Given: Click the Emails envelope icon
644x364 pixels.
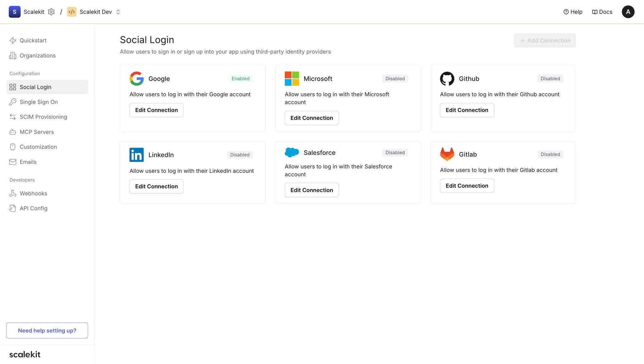Looking at the screenshot, I should (x=13, y=162).
